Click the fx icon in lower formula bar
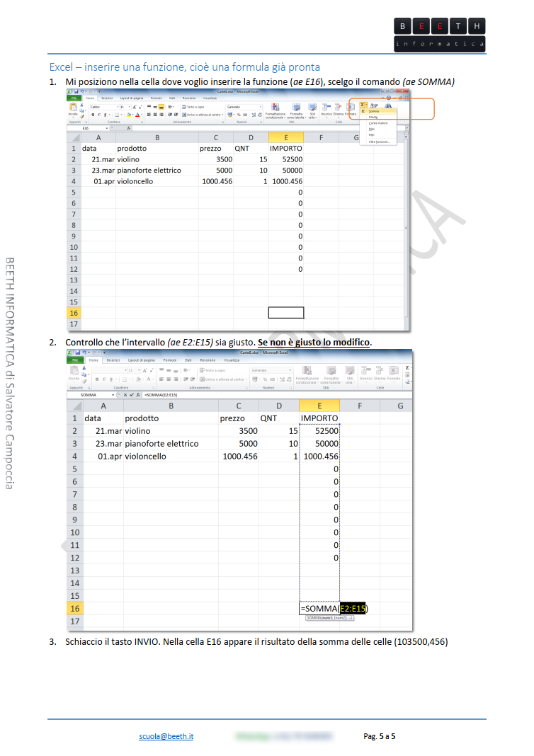Screen dimensions: 534x756 point(138,395)
